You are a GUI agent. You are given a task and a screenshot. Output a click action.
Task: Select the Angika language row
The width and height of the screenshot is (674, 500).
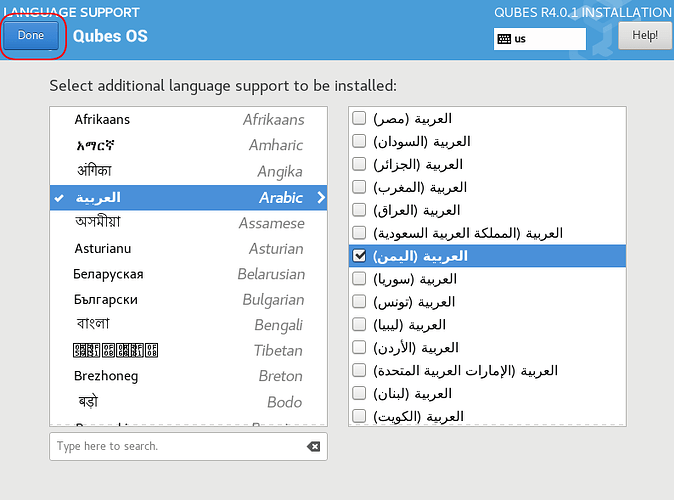click(188, 171)
